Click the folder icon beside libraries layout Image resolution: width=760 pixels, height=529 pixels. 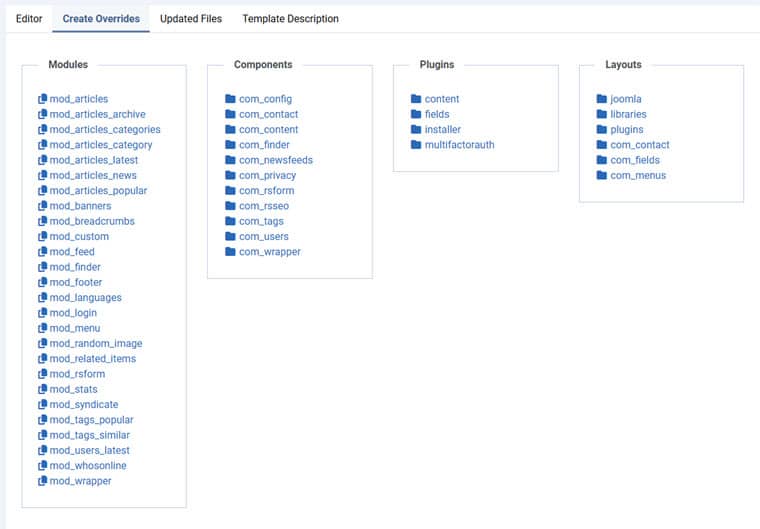(602, 114)
